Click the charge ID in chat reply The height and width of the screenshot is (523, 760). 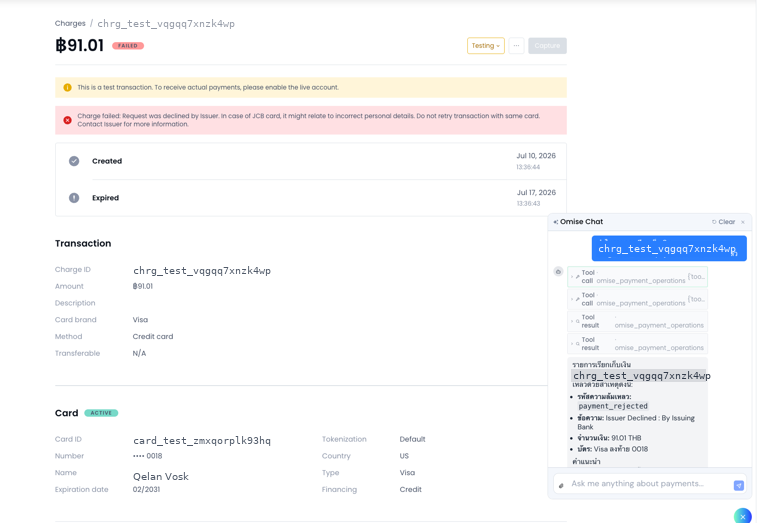tap(642, 376)
